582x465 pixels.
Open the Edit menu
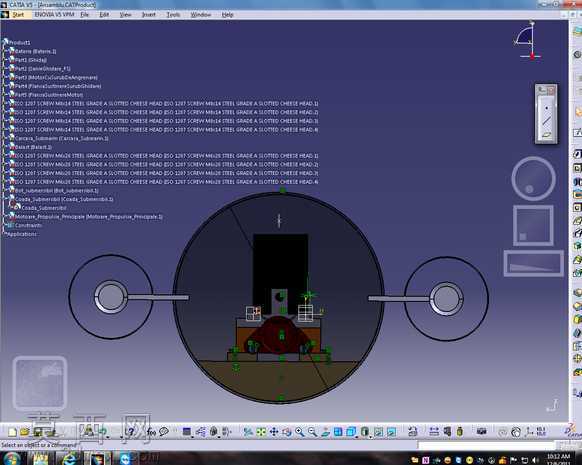[x=104, y=14]
